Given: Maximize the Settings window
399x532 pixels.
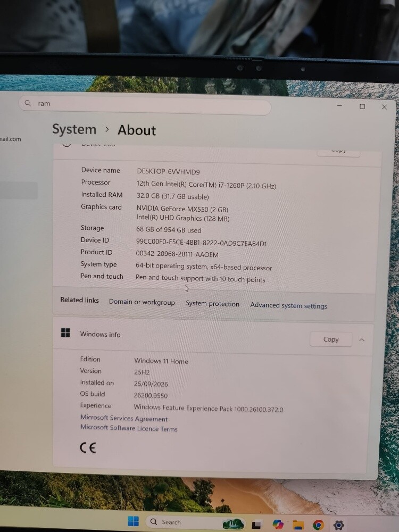Looking at the screenshot, I should click(362, 106).
